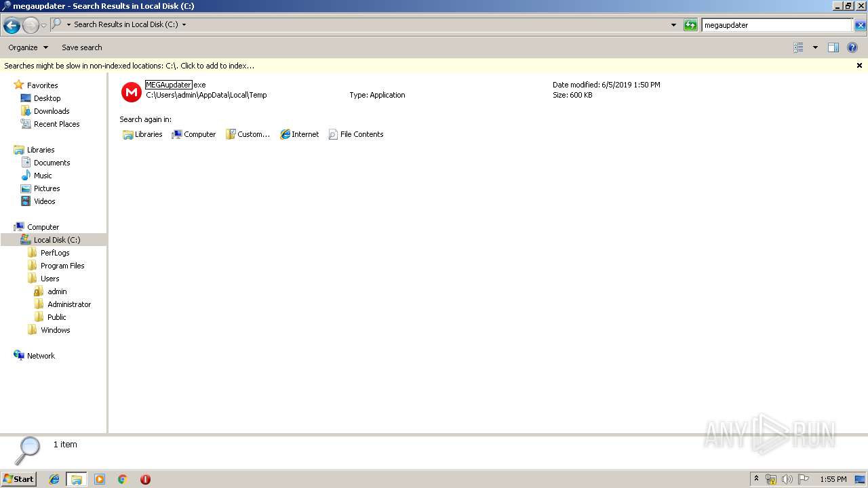This screenshot has width=868, height=488.
Task: Click the volume speaker tray icon
Action: point(787,479)
